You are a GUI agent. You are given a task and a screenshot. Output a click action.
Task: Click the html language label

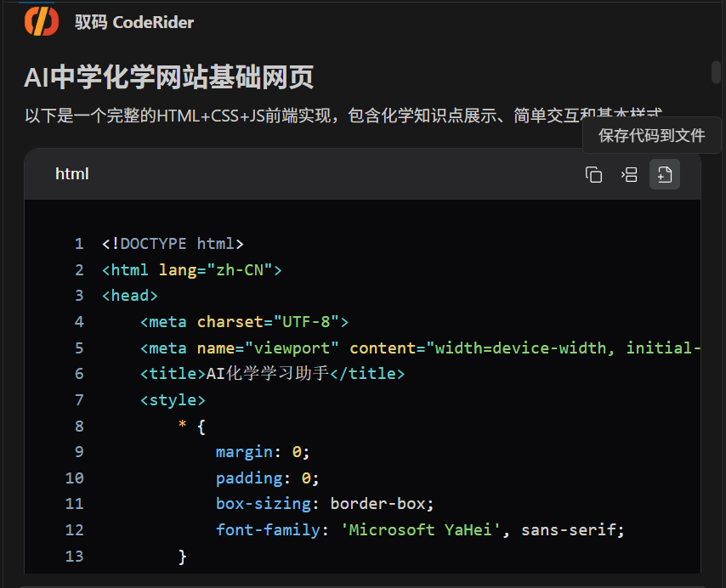tap(72, 174)
